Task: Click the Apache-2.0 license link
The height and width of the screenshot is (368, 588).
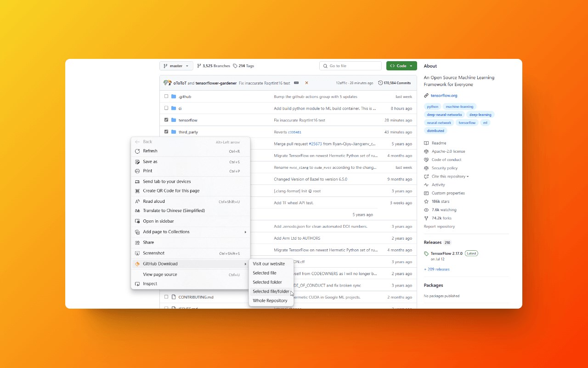Action: coord(448,151)
